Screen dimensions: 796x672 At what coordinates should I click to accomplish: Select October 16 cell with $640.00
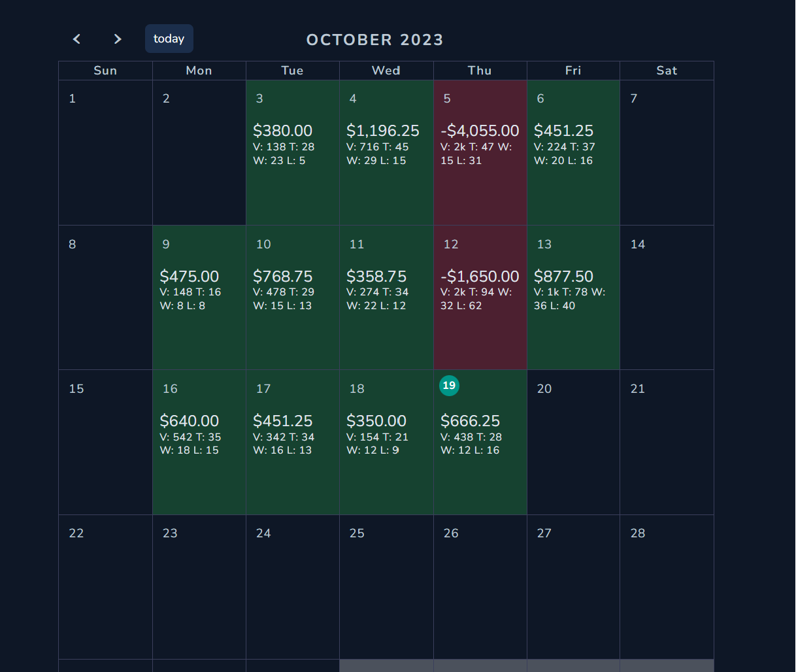(x=199, y=443)
